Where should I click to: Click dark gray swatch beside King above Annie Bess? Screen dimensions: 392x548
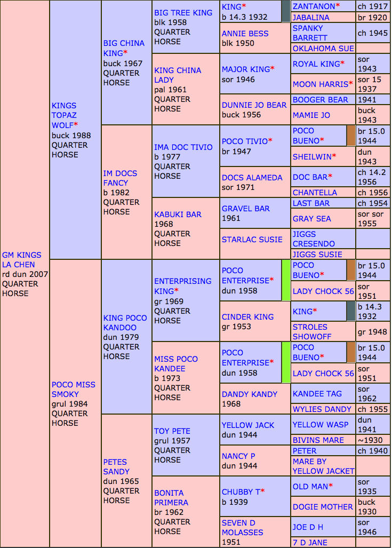[285, 11]
